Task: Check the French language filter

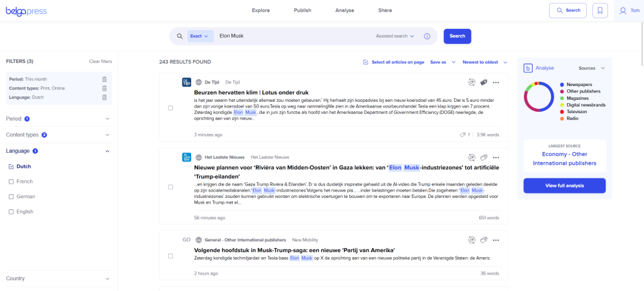Action: point(11,182)
